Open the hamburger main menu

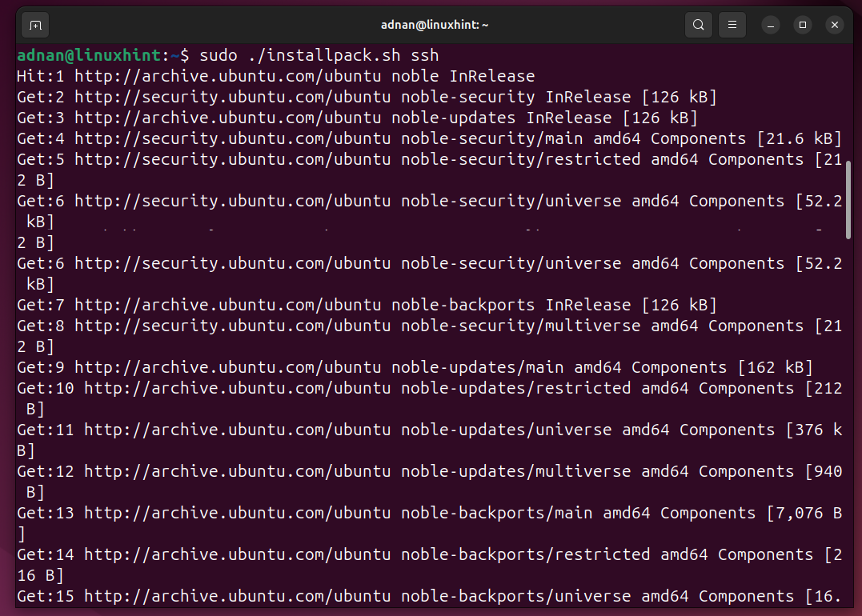(732, 25)
